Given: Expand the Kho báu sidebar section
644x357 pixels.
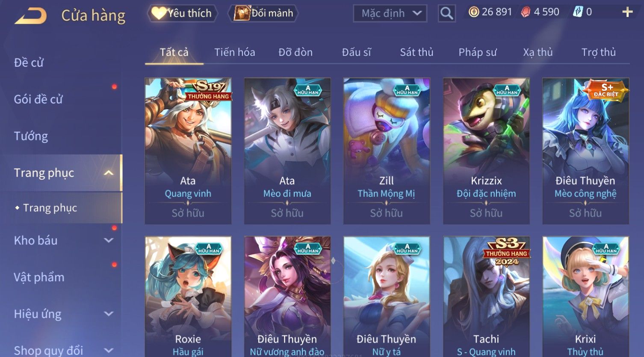Looking at the screenshot, I should 109,241.
